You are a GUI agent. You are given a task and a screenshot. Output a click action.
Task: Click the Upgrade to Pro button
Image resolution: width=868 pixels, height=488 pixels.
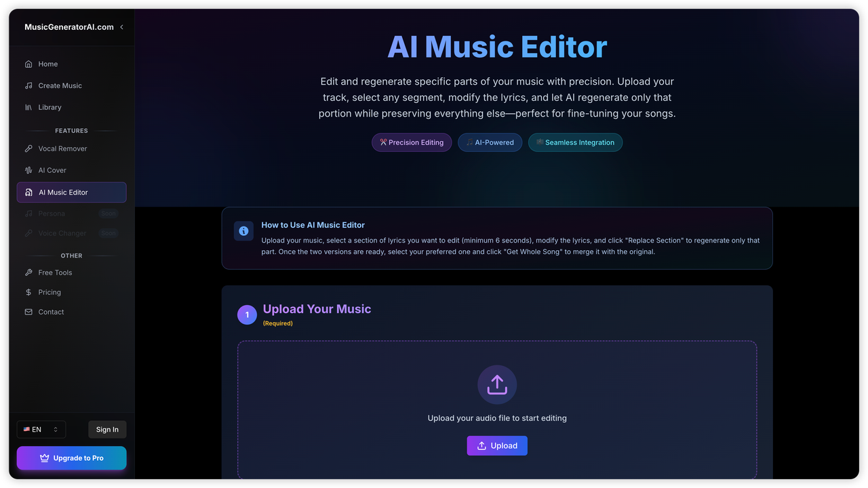(x=72, y=458)
